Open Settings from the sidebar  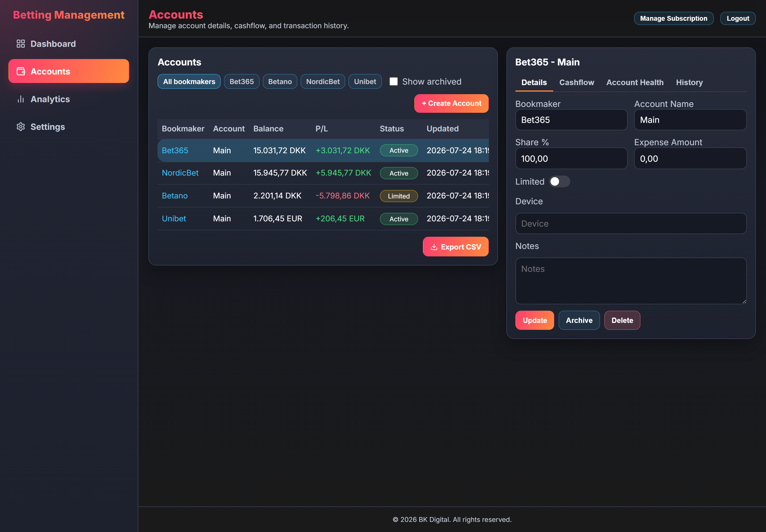coord(69,127)
